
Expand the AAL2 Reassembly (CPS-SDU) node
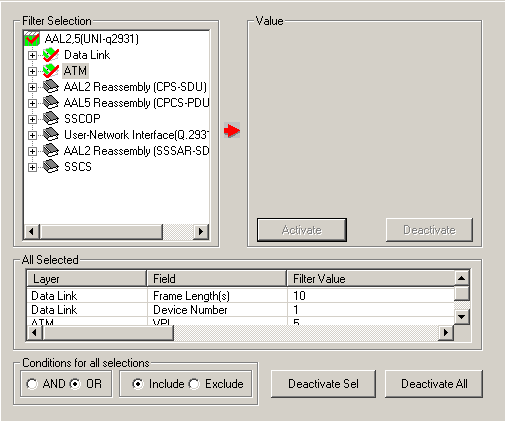32,87
